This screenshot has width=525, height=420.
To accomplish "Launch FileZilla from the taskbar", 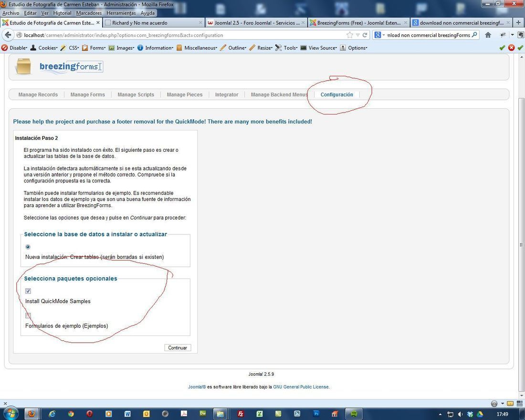I will (241, 414).
